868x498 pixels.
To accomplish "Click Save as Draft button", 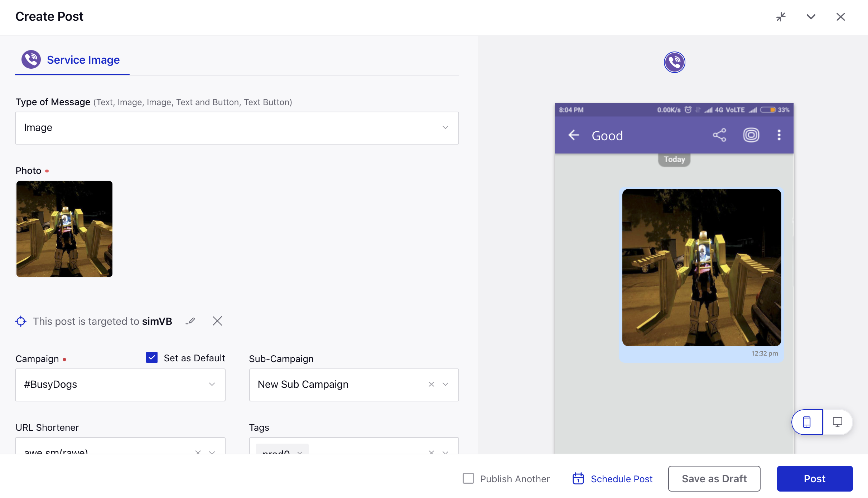I will coord(714,478).
